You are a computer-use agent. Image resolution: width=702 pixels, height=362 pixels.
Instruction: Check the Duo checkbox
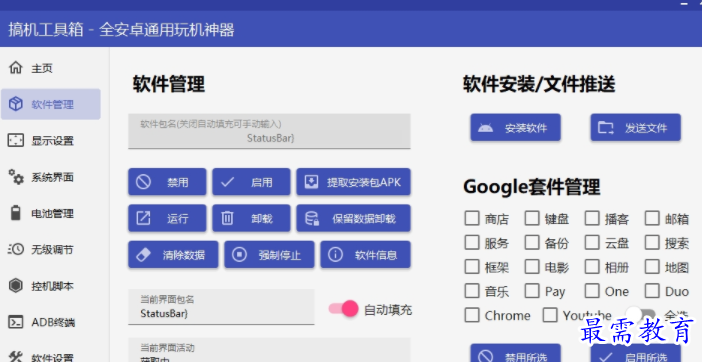coord(652,291)
